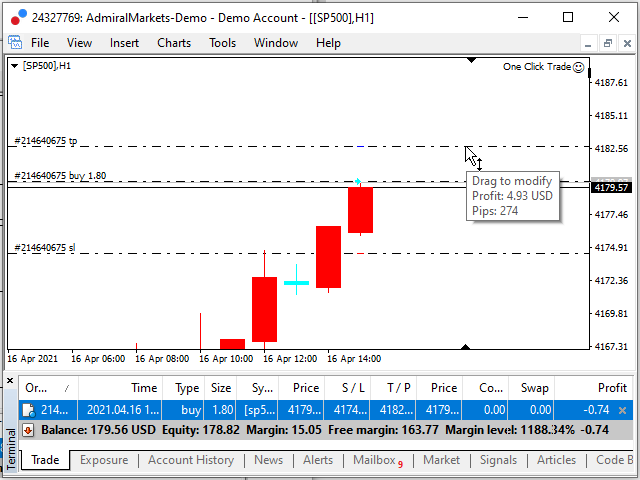
Task: Click the Terminal vertical label
Action: (x=11, y=449)
